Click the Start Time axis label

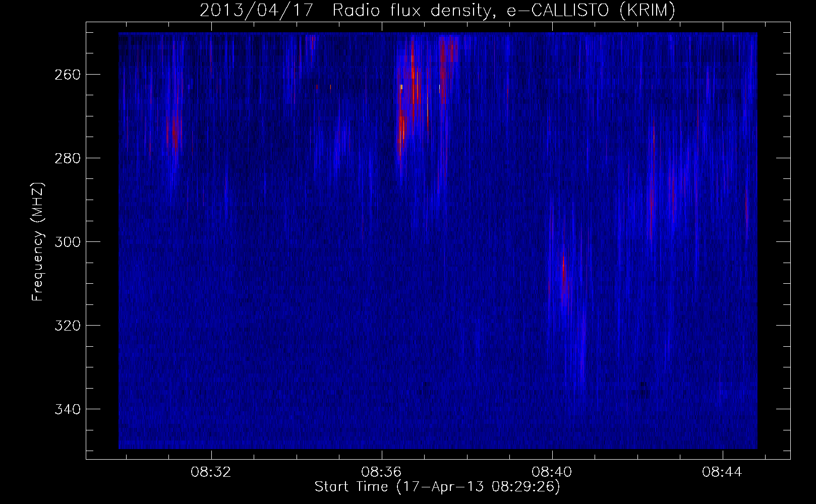[x=437, y=487]
